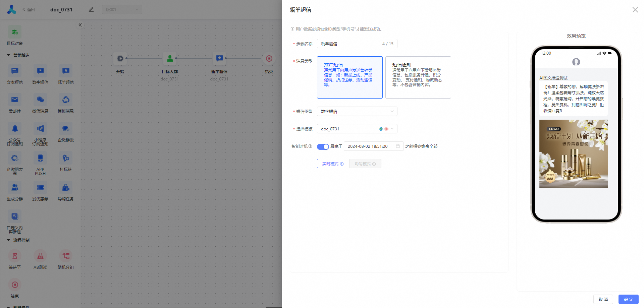Select the 微信消息 WeChat message icon
The width and height of the screenshot is (644, 308).
pyautogui.click(x=40, y=100)
